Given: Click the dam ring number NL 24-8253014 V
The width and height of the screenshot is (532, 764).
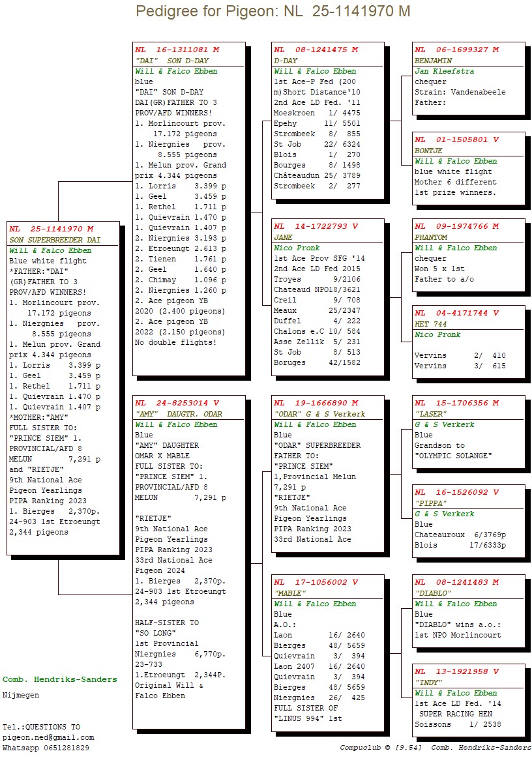Looking at the screenshot, I should [x=177, y=403].
